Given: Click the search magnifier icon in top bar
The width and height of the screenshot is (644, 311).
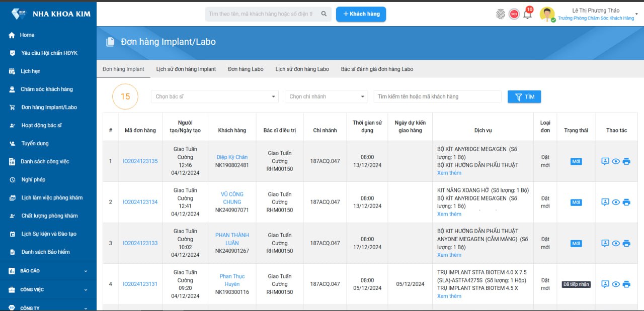Looking at the screenshot, I should (x=325, y=14).
